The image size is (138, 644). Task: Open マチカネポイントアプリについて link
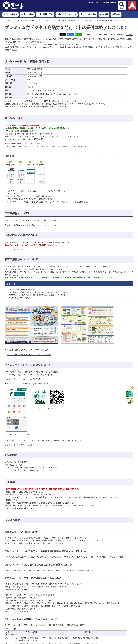click(20, 445)
